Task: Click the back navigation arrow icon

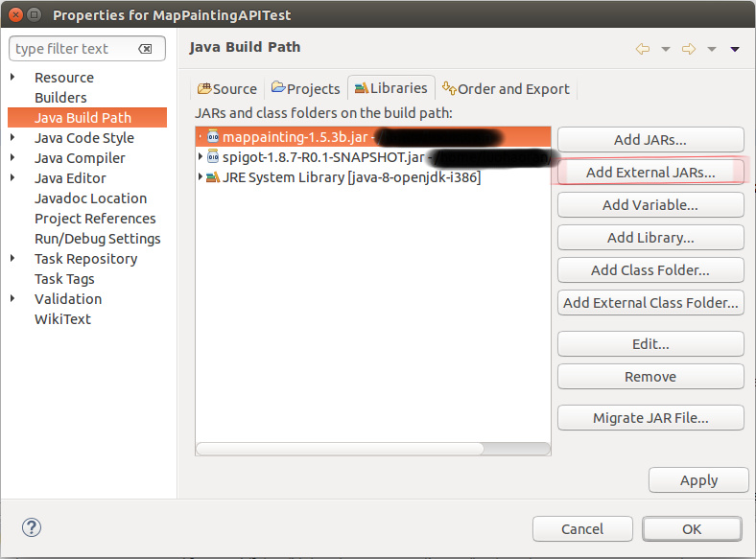Action: tap(643, 49)
